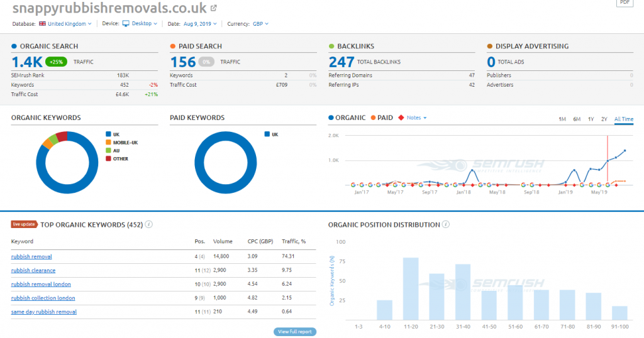Click the View full report button
This screenshot has width=644, height=338.
pos(295,332)
